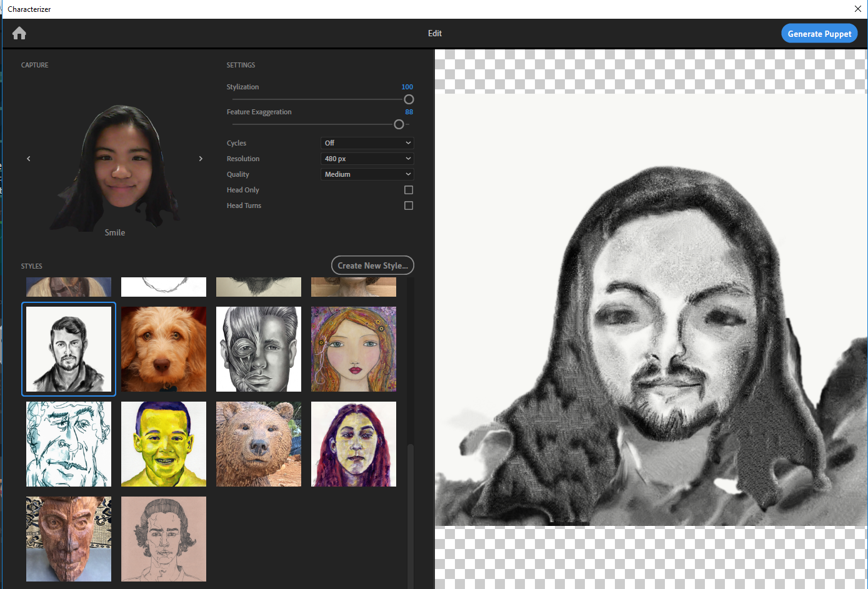
Task: Select the golden doodle dog style
Action: click(164, 349)
